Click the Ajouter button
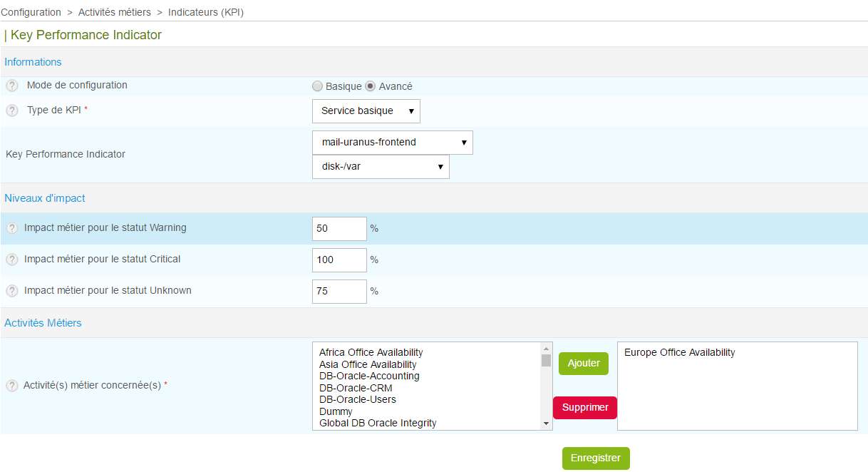This screenshot has width=868, height=472. [x=584, y=364]
